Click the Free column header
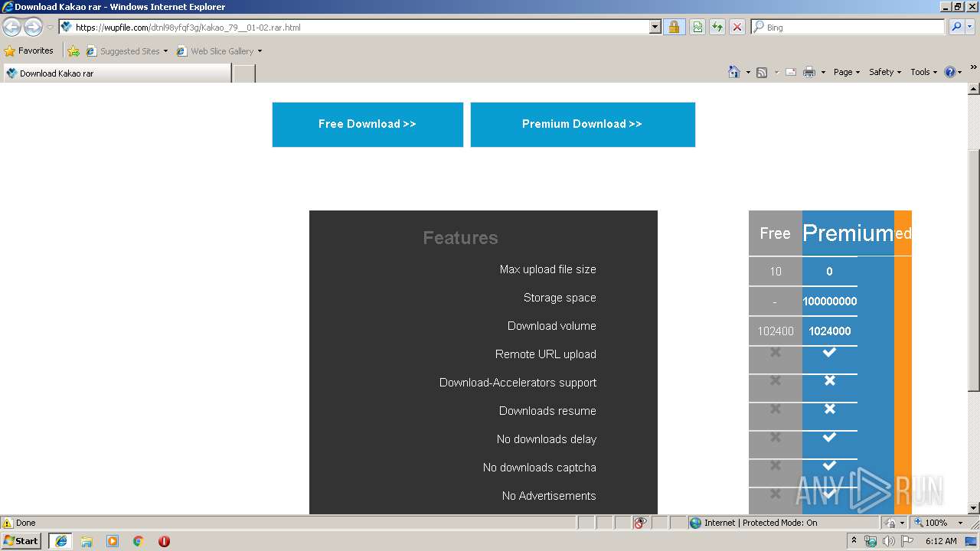This screenshot has width=980, height=551. [x=775, y=233]
